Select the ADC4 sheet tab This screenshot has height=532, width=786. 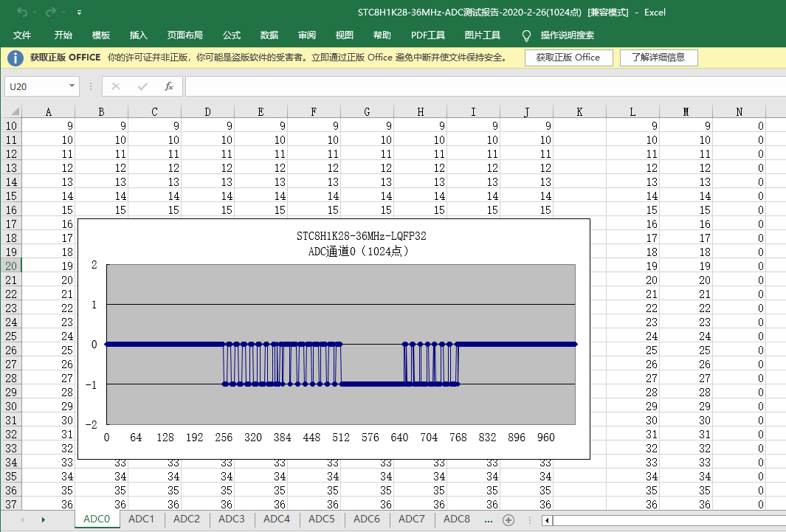(277, 519)
